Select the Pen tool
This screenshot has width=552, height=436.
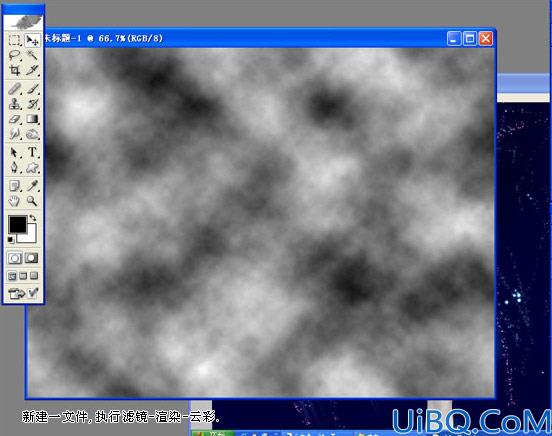(x=14, y=167)
